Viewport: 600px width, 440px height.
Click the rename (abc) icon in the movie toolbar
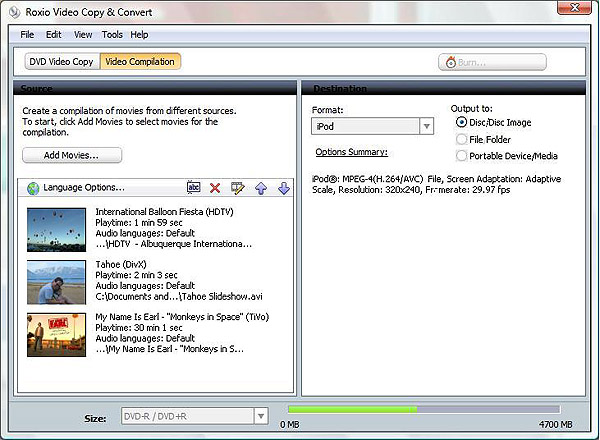click(194, 187)
